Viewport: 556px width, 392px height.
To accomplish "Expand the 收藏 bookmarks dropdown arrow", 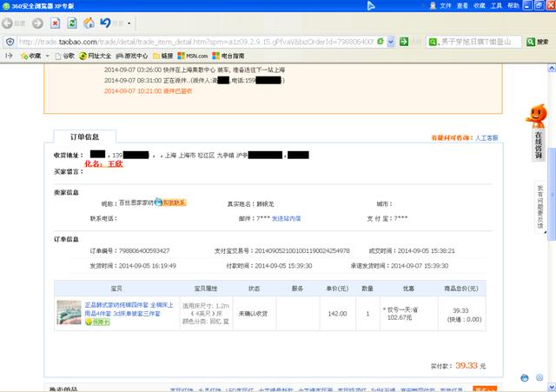I will tap(48, 56).
